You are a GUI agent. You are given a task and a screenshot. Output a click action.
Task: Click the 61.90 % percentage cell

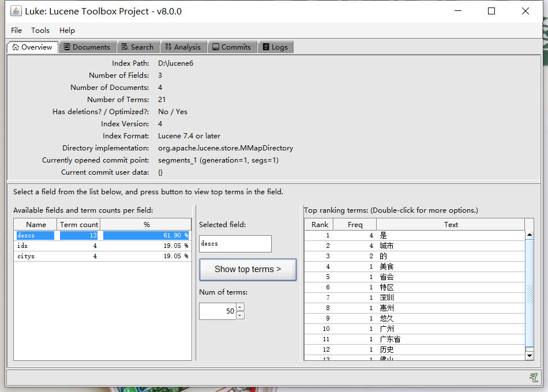(x=146, y=235)
